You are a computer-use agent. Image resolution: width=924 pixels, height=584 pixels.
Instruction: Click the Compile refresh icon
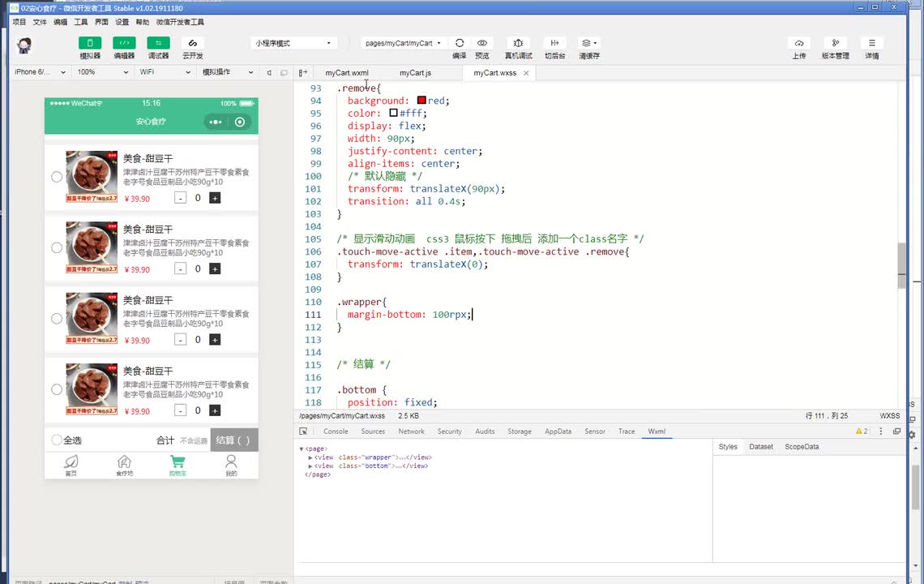pos(459,43)
